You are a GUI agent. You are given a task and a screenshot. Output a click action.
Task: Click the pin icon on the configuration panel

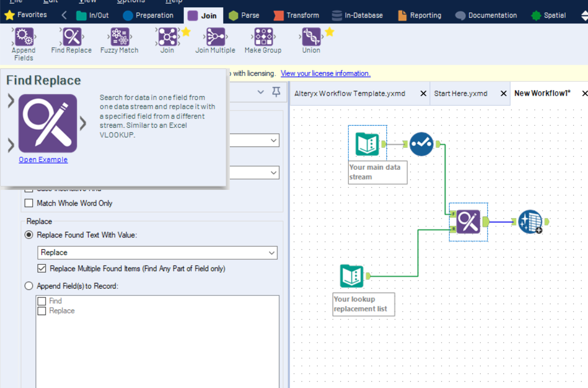pos(276,92)
